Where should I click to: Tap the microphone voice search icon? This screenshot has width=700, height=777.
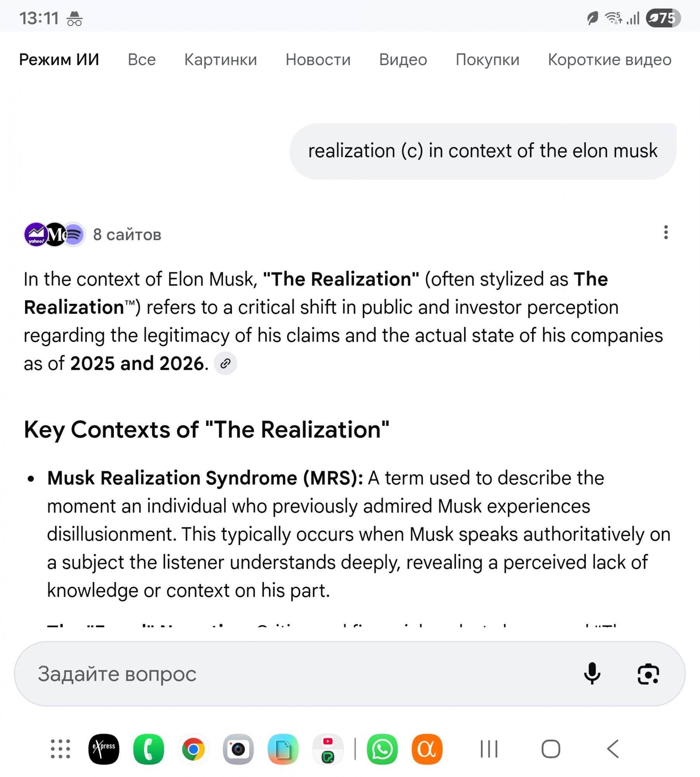(592, 674)
